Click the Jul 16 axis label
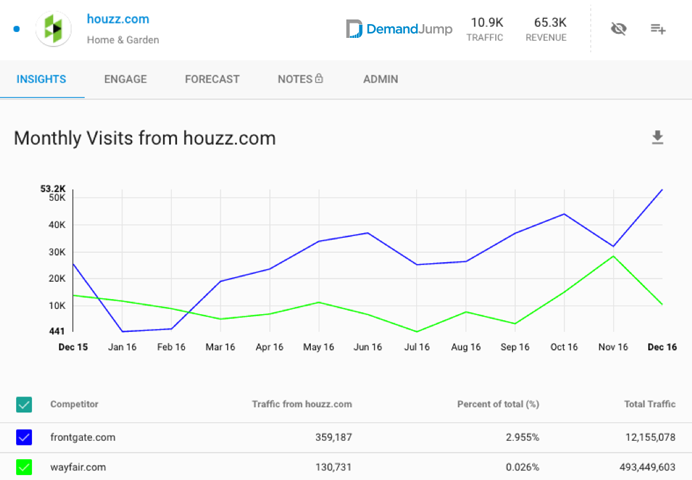692x480 pixels. tap(417, 347)
